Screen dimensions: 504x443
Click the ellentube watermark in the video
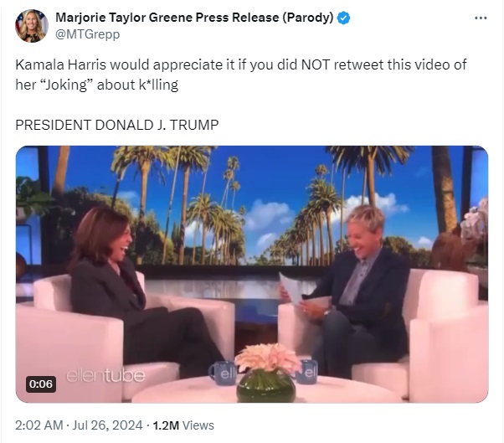(105, 375)
